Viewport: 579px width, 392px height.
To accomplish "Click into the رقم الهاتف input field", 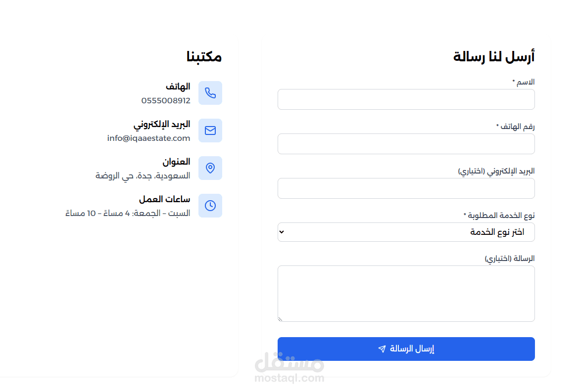I will (406, 144).
